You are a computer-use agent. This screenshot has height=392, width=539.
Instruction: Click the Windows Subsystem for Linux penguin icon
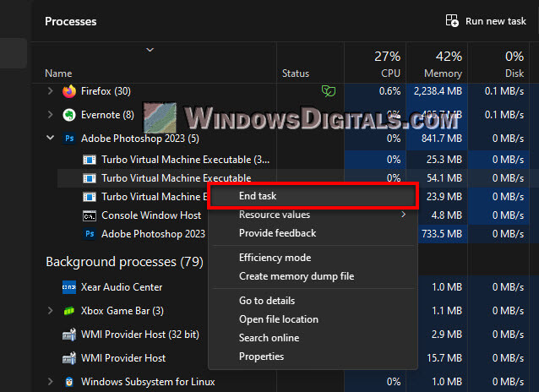pyautogui.click(x=69, y=382)
